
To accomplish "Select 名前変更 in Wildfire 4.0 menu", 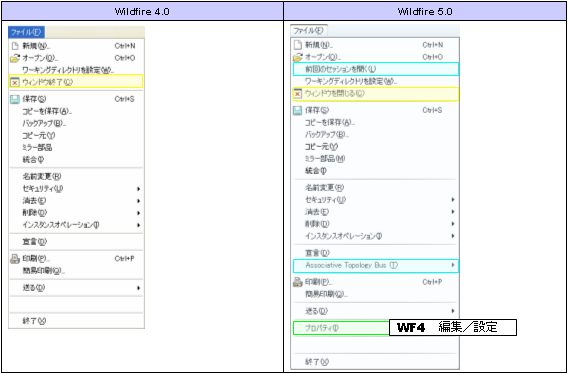I will [x=42, y=176].
